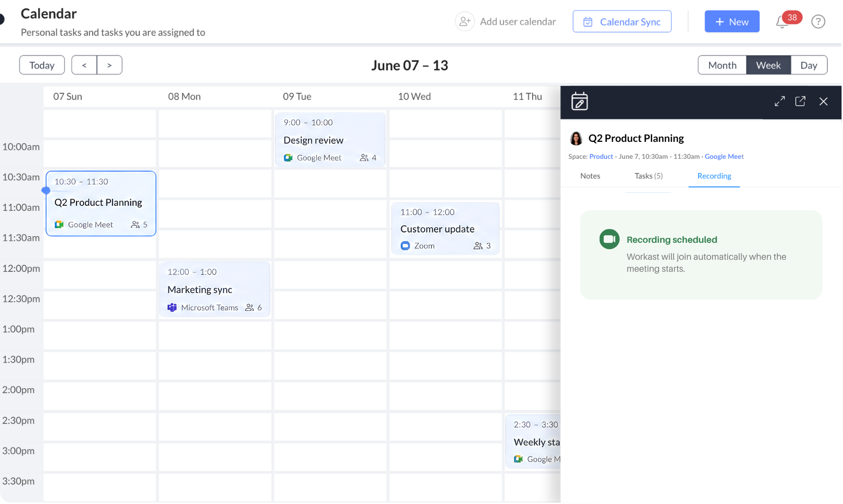Click the June 07 – 13 date range title

pyautogui.click(x=410, y=65)
